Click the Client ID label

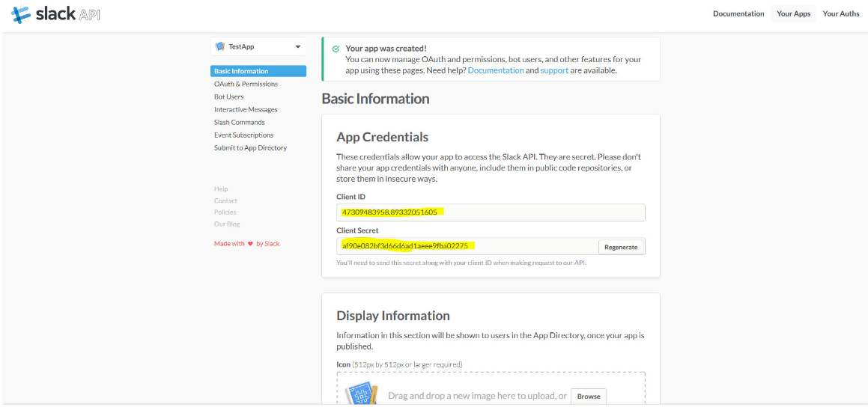(x=351, y=196)
